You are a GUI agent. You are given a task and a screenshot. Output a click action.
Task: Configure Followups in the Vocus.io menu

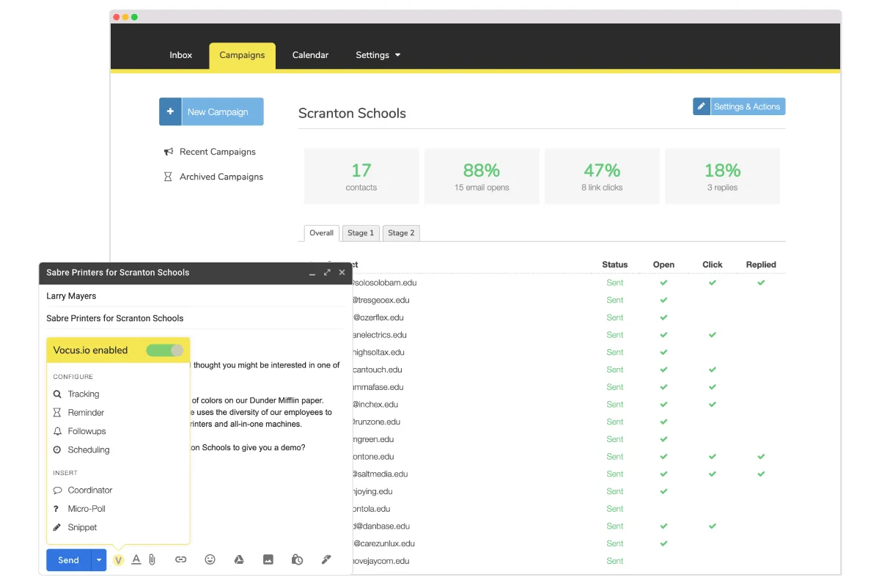[x=87, y=431]
